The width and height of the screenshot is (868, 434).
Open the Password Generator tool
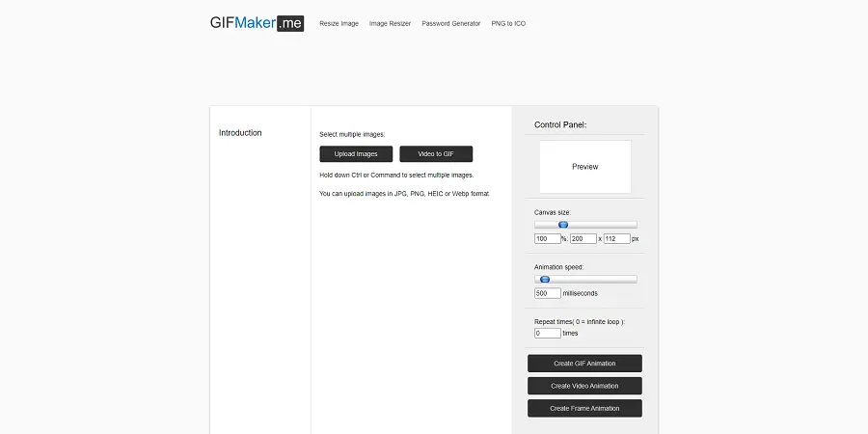click(x=450, y=23)
